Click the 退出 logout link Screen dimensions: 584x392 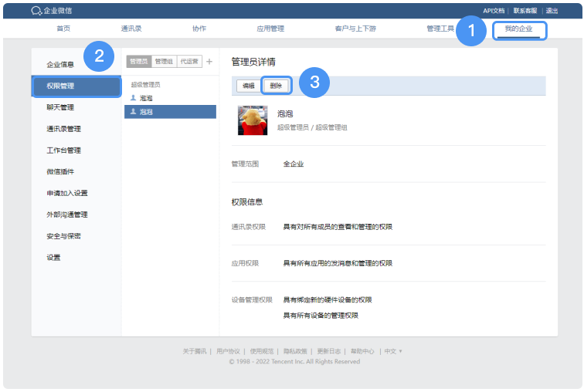coord(552,11)
